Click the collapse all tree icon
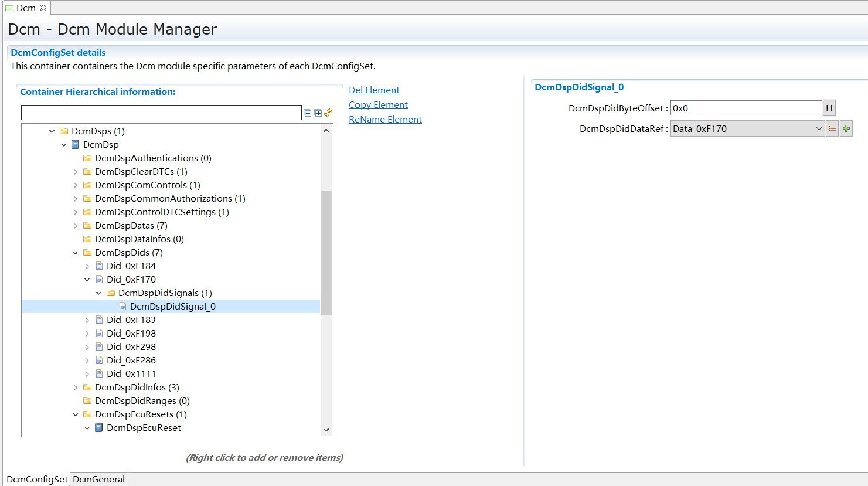Image resolution: width=868 pixels, height=486 pixels. 307,113
